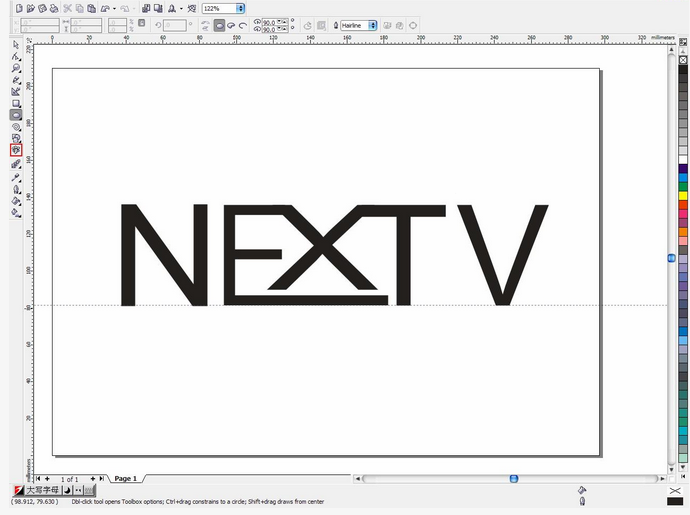Click the IME 大写字母 indicator

pyautogui.click(x=42, y=490)
